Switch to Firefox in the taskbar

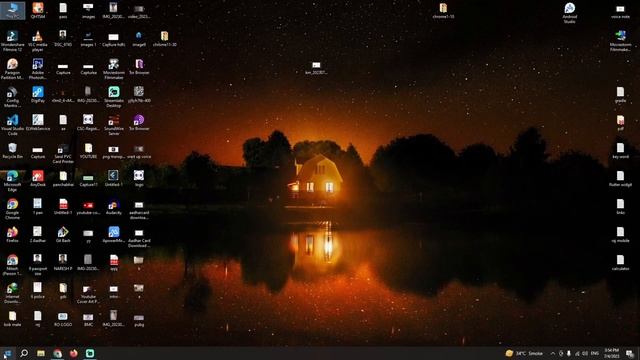pos(74,353)
